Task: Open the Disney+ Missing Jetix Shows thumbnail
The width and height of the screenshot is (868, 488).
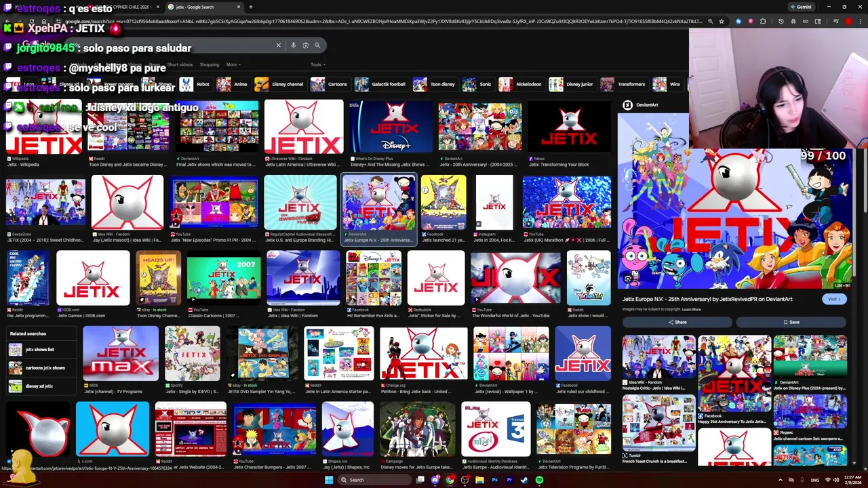Action: point(391,127)
